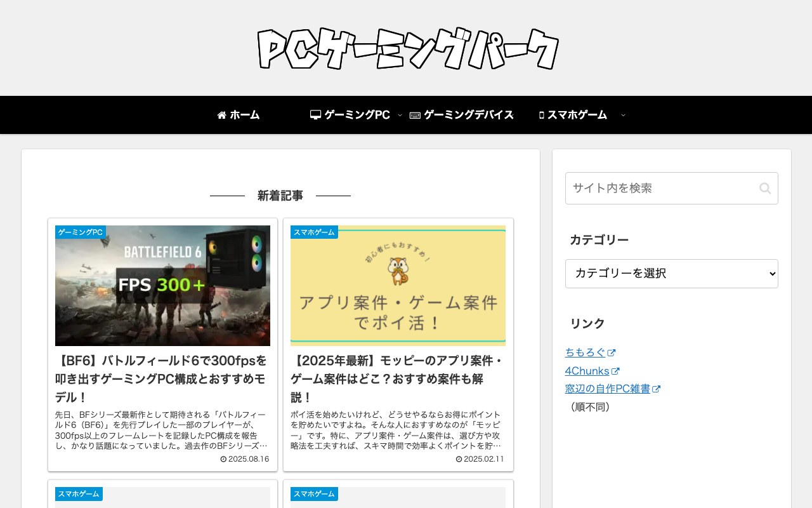Click the （順不同） note text

pos(590,407)
